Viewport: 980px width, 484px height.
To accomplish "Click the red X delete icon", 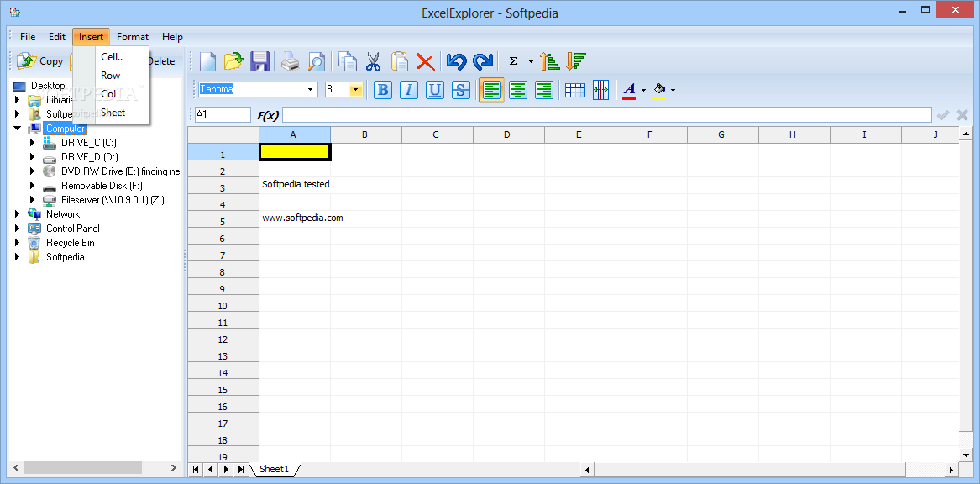I will click(425, 61).
